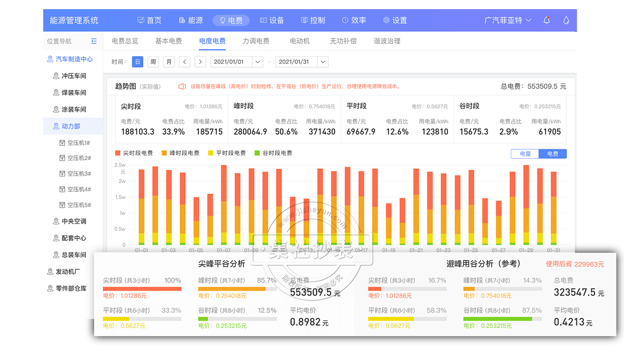Switch to the 力调电费 tab
This screenshot has height=364, width=624.
tap(256, 41)
